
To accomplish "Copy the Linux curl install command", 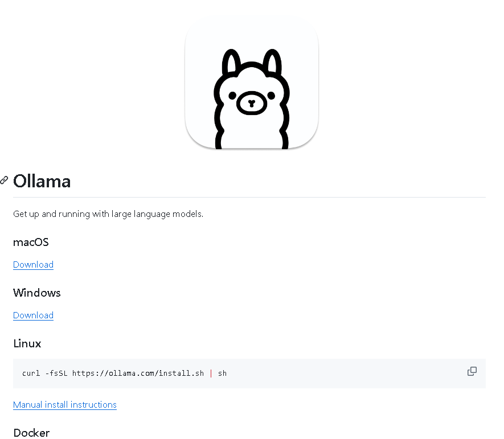I will click(472, 371).
